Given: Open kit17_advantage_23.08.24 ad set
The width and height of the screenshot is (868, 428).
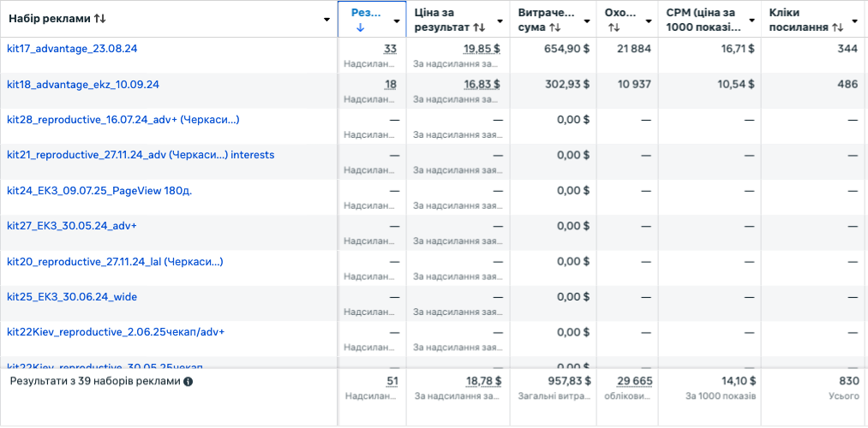Looking at the screenshot, I should [x=72, y=49].
